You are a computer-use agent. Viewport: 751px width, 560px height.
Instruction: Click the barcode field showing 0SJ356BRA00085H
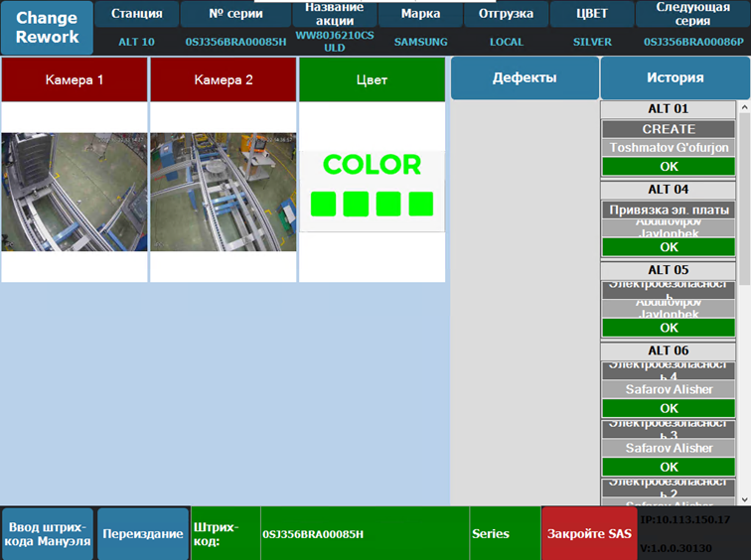click(x=364, y=534)
